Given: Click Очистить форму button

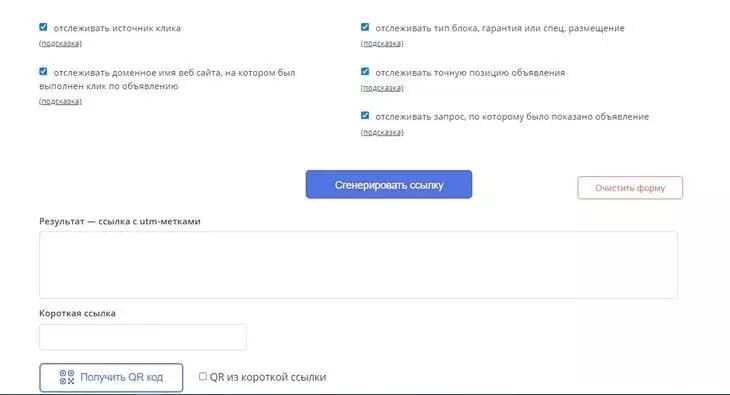Looking at the screenshot, I should 630,188.
